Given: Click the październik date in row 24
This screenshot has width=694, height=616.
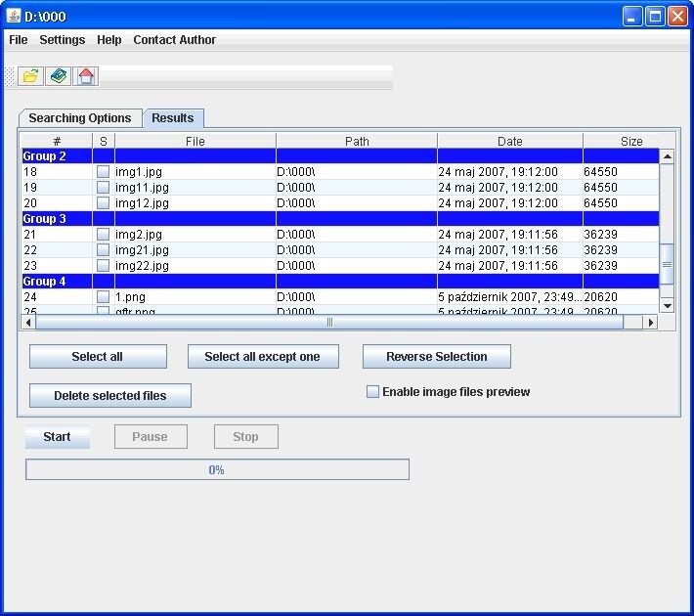Looking at the screenshot, I should pyautogui.click(x=510, y=296).
